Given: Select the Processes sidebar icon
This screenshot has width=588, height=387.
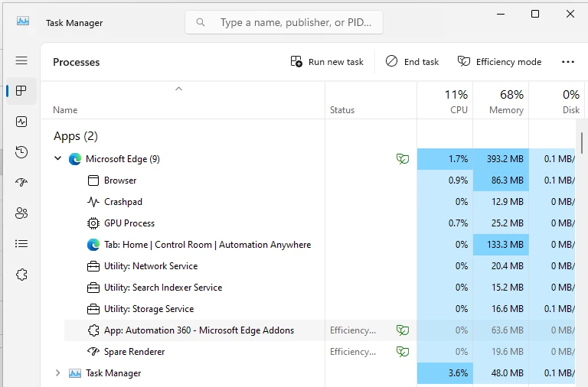Looking at the screenshot, I should coord(21,91).
